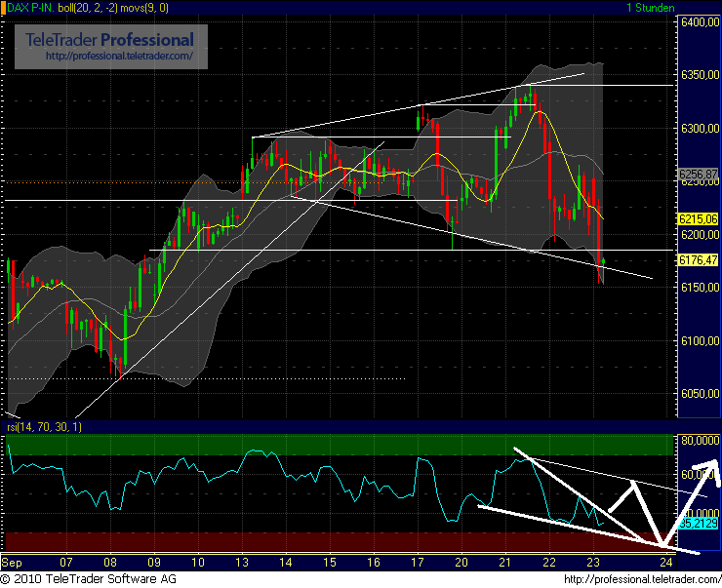722x588 pixels.
Task: Click the 80,0000 RSI scale label
Action: pyautogui.click(x=700, y=441)
